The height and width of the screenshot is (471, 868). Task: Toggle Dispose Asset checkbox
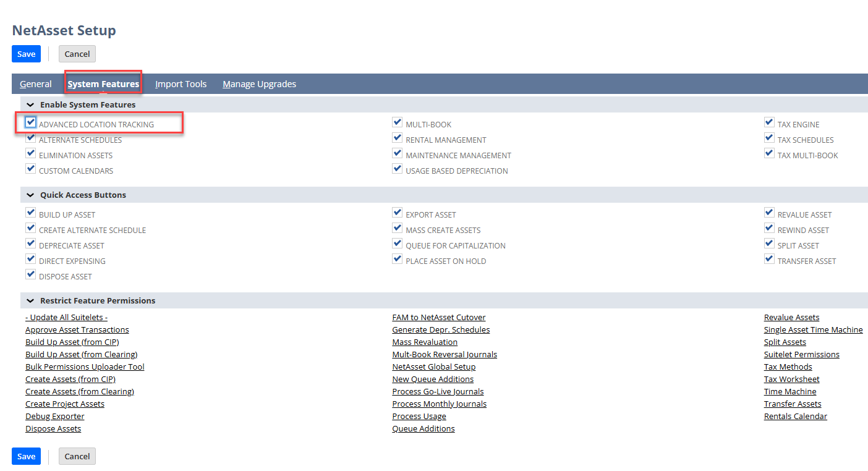30,274
